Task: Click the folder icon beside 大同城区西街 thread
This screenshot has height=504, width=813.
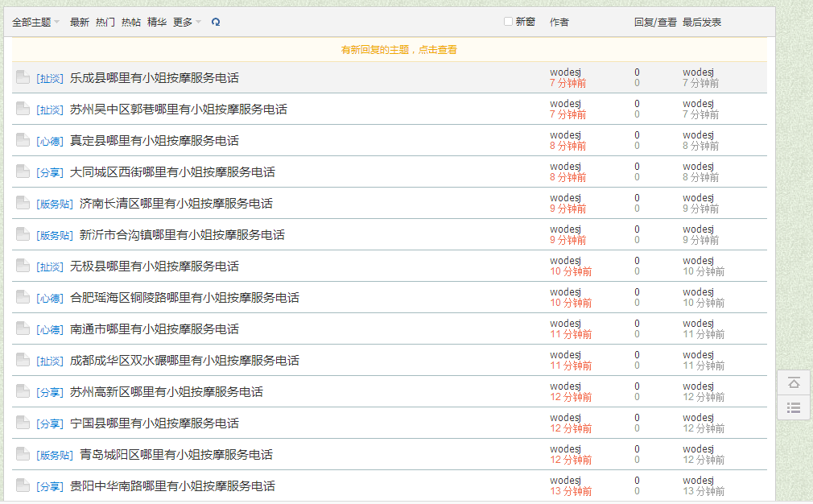Action: click(23, 171)
